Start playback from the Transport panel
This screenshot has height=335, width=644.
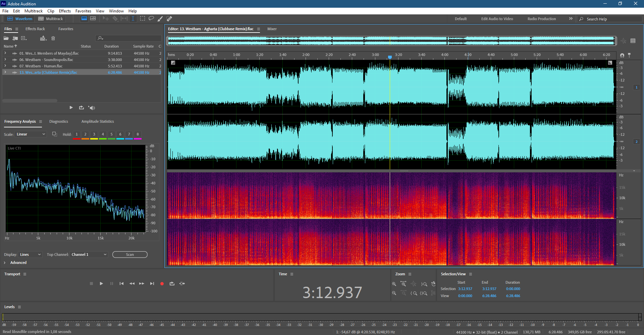pyautogui.click(x=101, y=284)
